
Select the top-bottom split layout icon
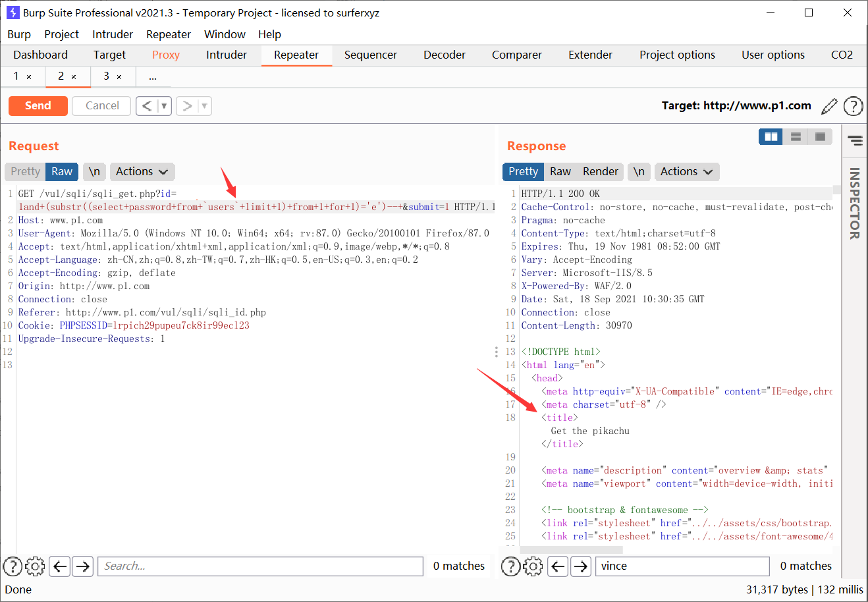796,137
